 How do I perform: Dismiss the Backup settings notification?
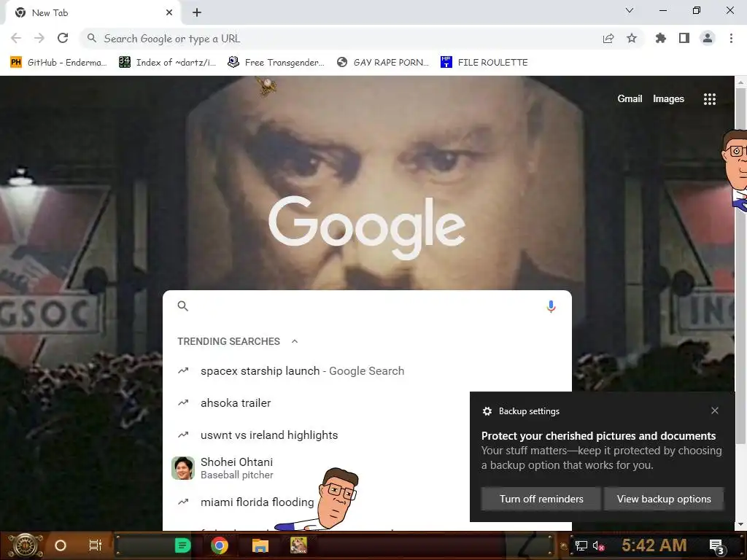click(x=715, y=411)
